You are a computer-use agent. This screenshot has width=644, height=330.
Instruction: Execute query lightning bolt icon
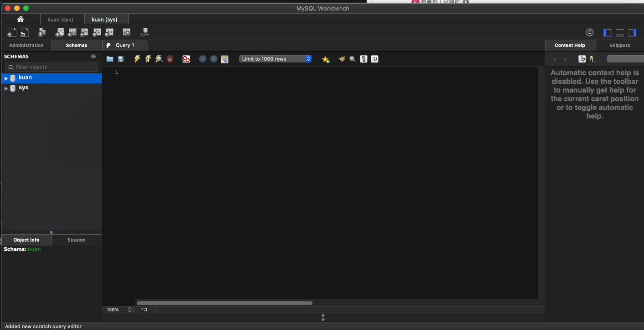(137, 59)
